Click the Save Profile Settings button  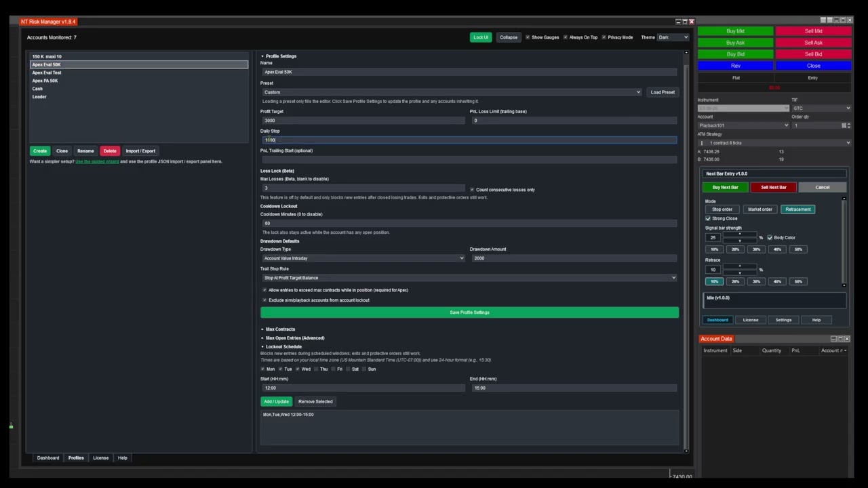pyautogui.click(x=469, y=312)
